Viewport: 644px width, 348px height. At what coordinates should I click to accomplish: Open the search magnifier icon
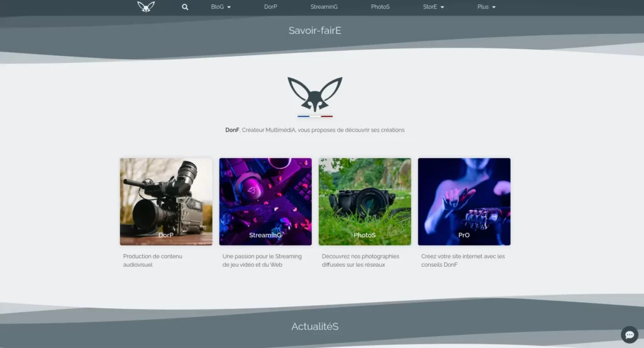click(x=186, y=7)
